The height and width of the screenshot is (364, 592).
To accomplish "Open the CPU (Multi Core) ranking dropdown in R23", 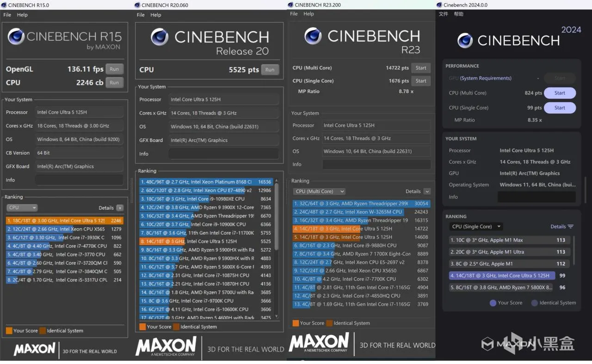I will click(319, 191).
